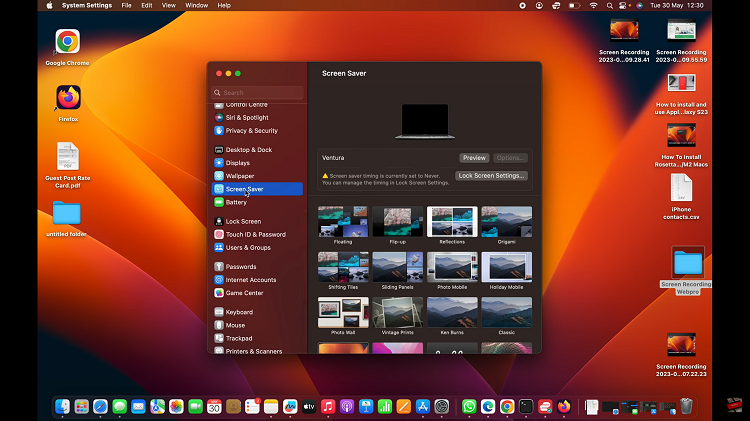This screenshot has width=750, height=421.
Task: Open Google Chrome desktop shortcut
Action: point(67,47)
